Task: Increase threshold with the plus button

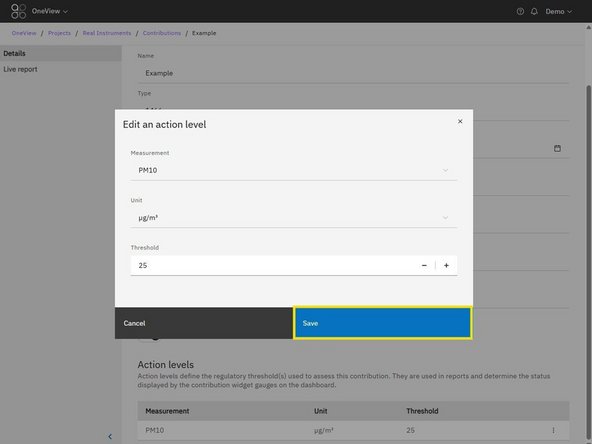Action: [x=446, y=265]
